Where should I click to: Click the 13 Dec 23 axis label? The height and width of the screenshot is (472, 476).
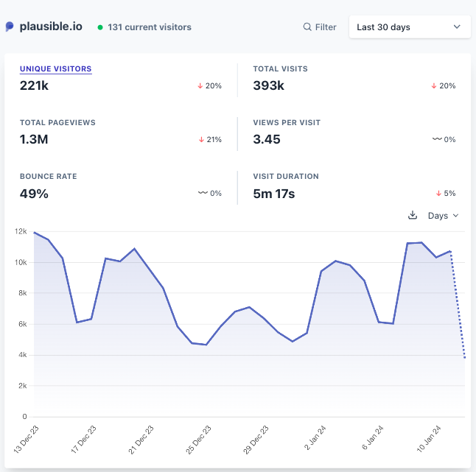[x=27, y=440]
